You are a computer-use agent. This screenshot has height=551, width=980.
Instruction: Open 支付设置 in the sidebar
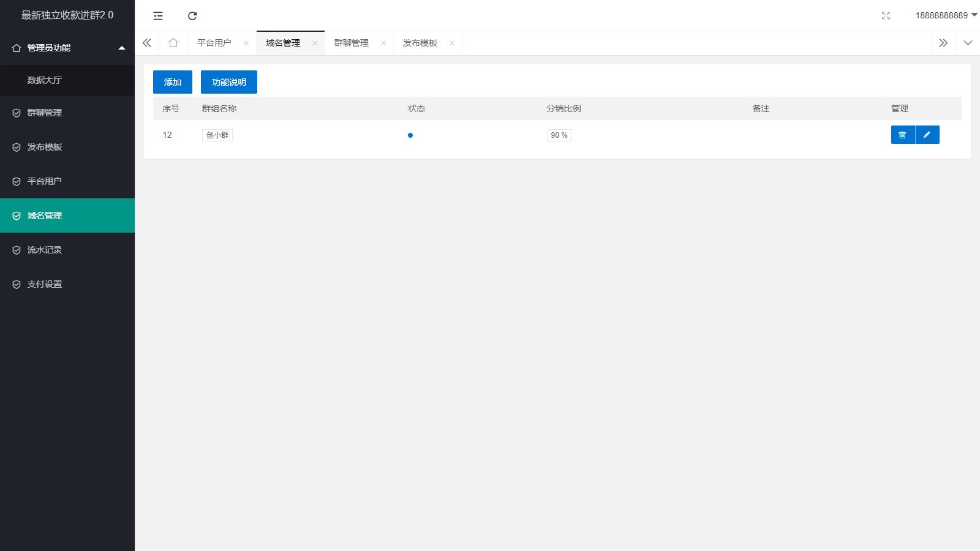pyautogui.click(x=45, y=284)
